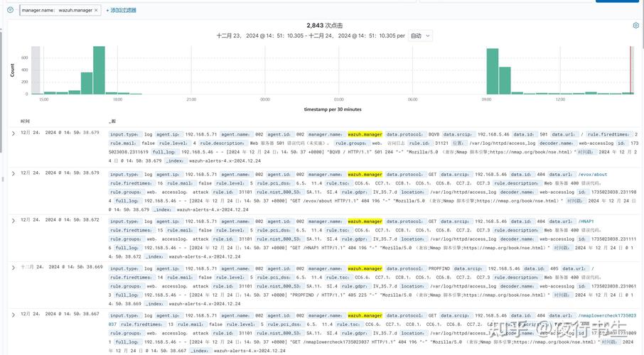Expand the first log entry at 14:50:38.679
644x355 pixels.
13,133
